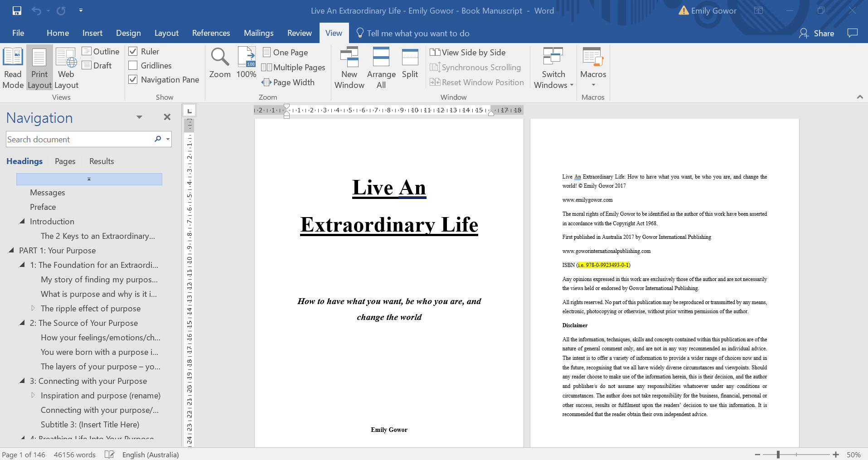Collapse PART 1: Your Purpose heading
This screenshot has width=868, height=460.
[11, 250]
